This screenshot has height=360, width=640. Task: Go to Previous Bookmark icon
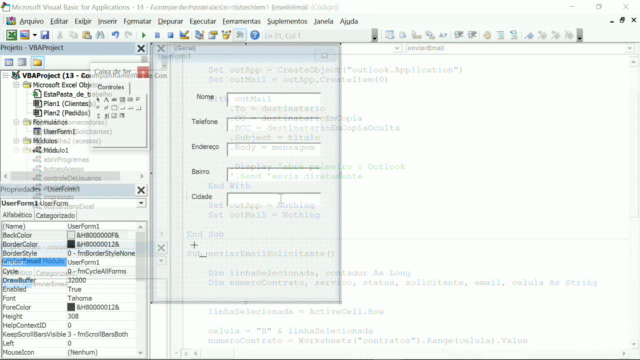point(556,36)
